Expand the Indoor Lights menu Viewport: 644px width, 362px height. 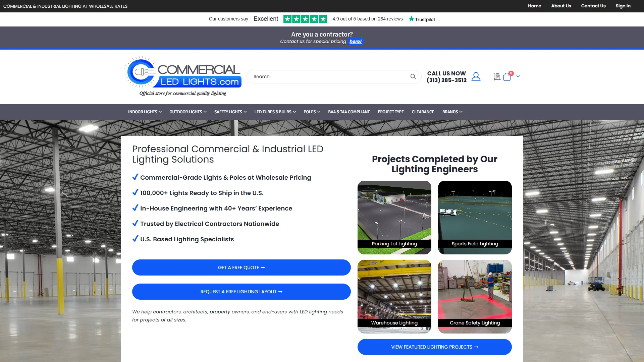click(145, 112)
